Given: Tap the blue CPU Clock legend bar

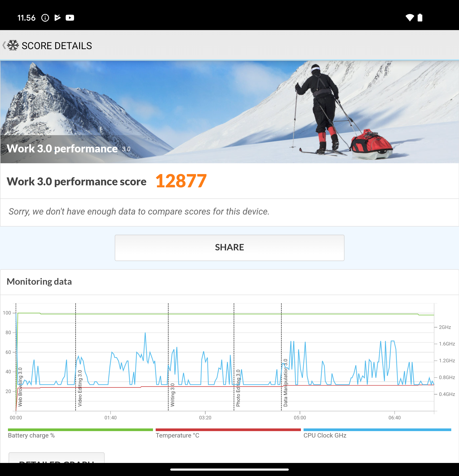Looking at the screenshot, I should pos(377,430).
